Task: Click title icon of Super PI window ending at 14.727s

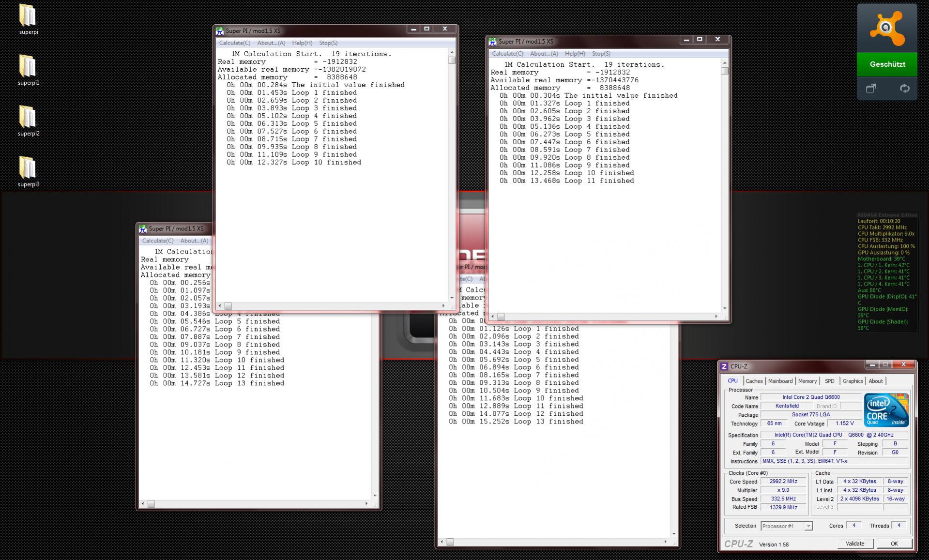Action: tap(143, 228)
